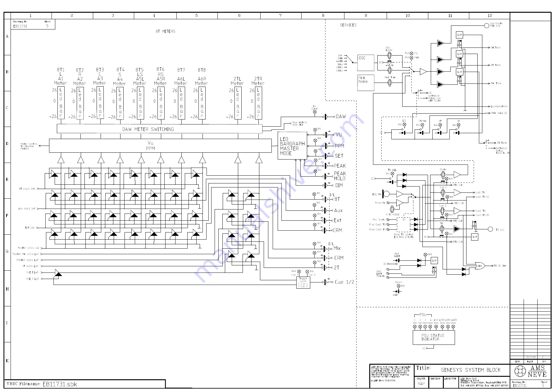This screenshot has width=555, height=392.
Task: Click the 8T1 L A1 Meter label
Action: [61, 76]
